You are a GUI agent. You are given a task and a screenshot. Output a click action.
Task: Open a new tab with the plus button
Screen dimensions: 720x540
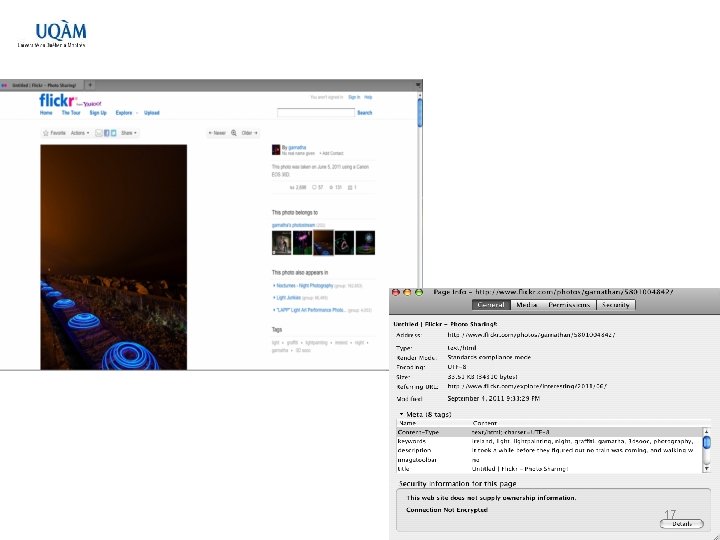pos(90,85)
